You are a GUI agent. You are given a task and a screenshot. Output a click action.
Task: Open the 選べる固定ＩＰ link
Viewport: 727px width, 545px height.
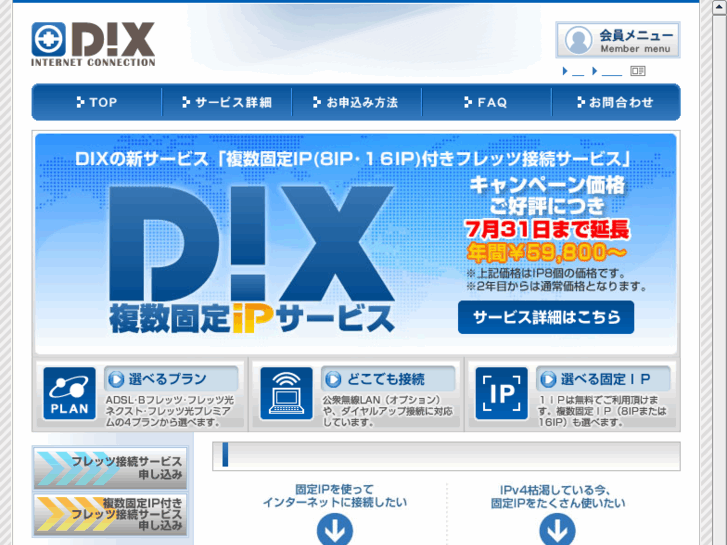click(x=606, y=379)
